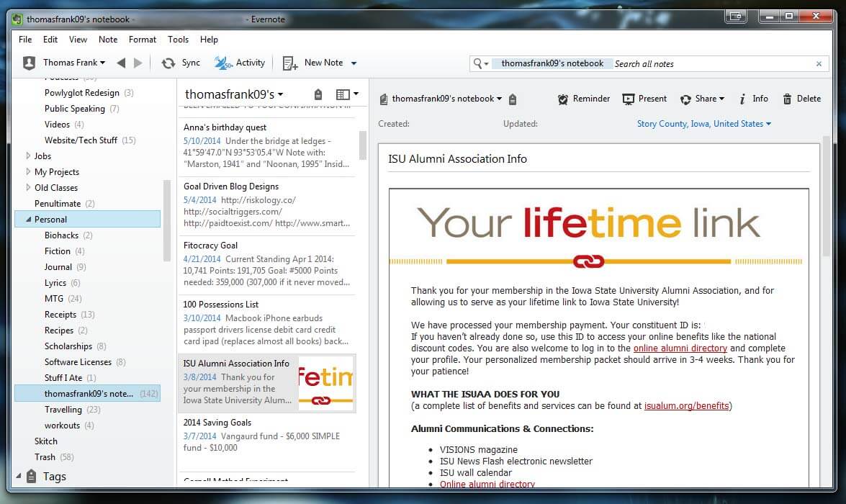Image resolution: width=846 pixels, height=504 pixels.
Task: Click the Thomas Frank account avatar icon
Action: tap(29, 63)
